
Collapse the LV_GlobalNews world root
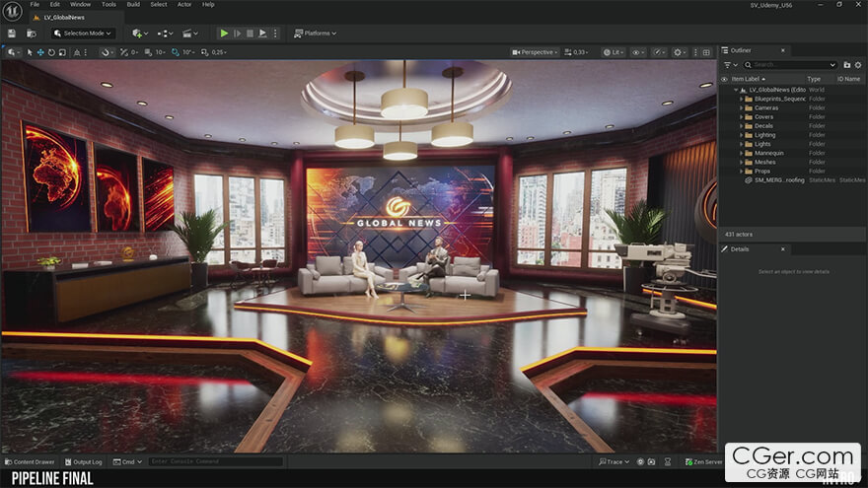click(736, 90)
